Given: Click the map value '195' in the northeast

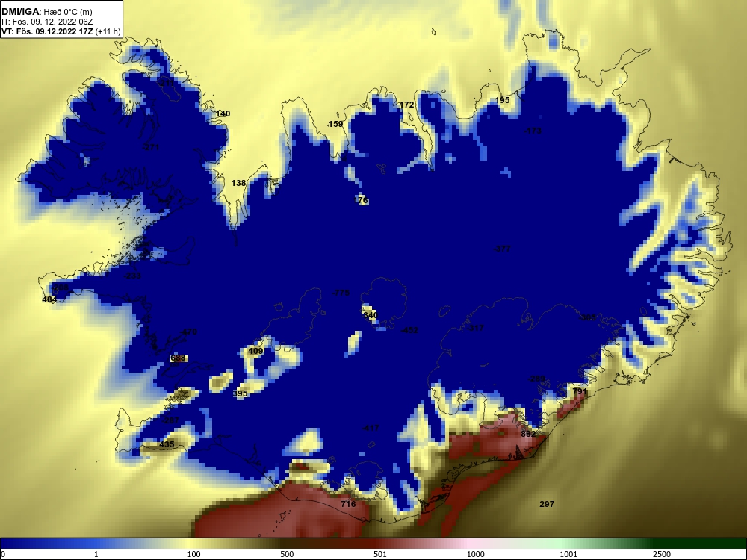Looking at the screenshot, I should pos(503,100).
